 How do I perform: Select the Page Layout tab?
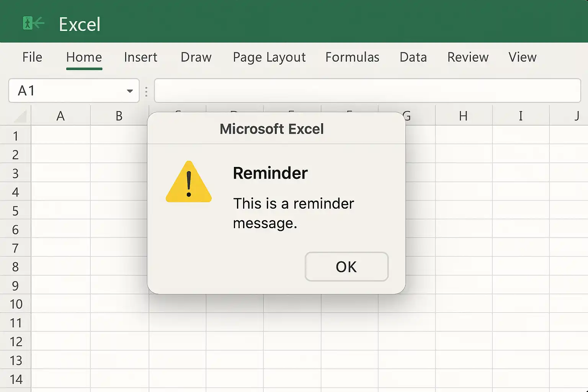[x=269, y=57]
